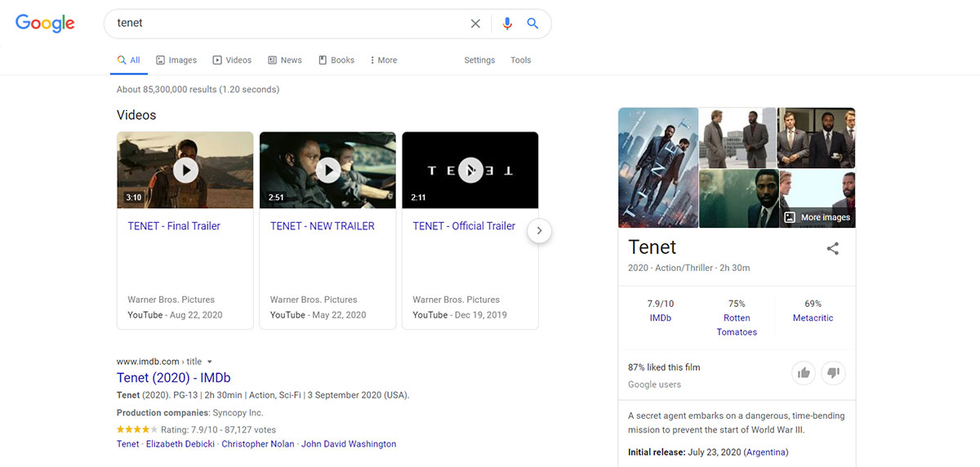
Task: Open the Rotten Tomatoes rating link
Action: (x=737, y=325)
